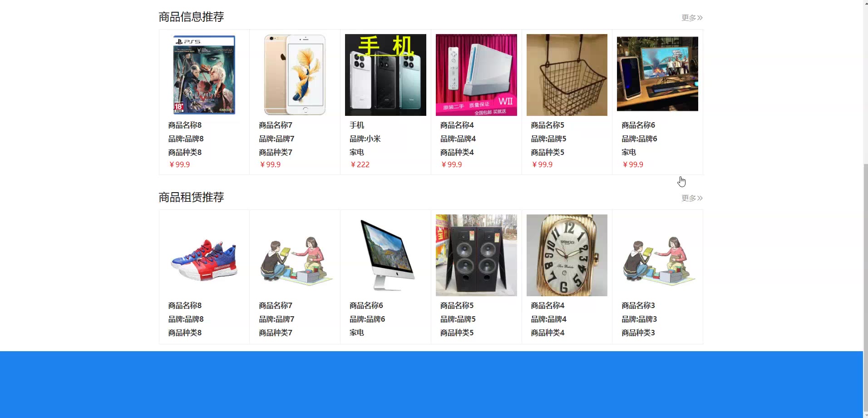Viewport: 868px width, 418px height.
Task: Select 商品名称3 rental item title
Action: (x=638, y=305)
